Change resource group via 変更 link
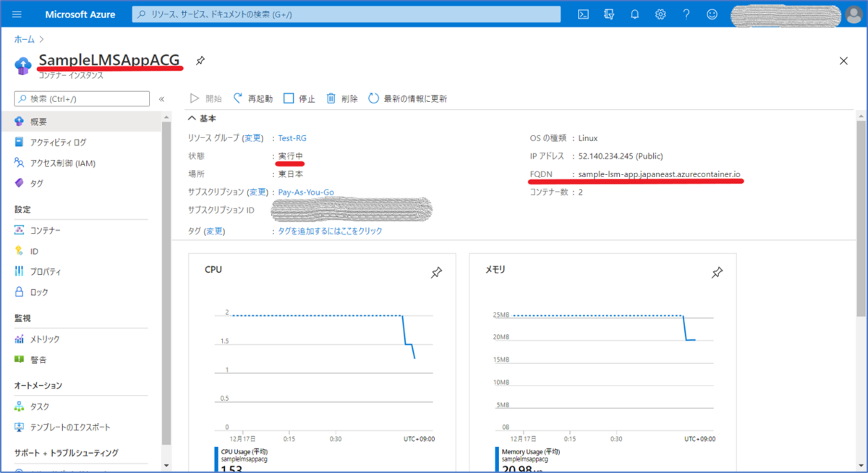 pyautogui.click(x=252, y=137)
